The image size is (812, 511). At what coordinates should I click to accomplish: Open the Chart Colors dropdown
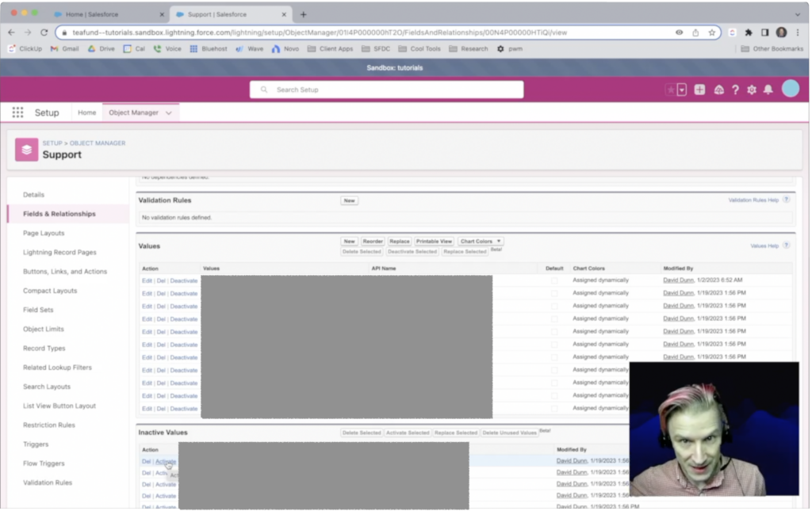click(481, 242)
